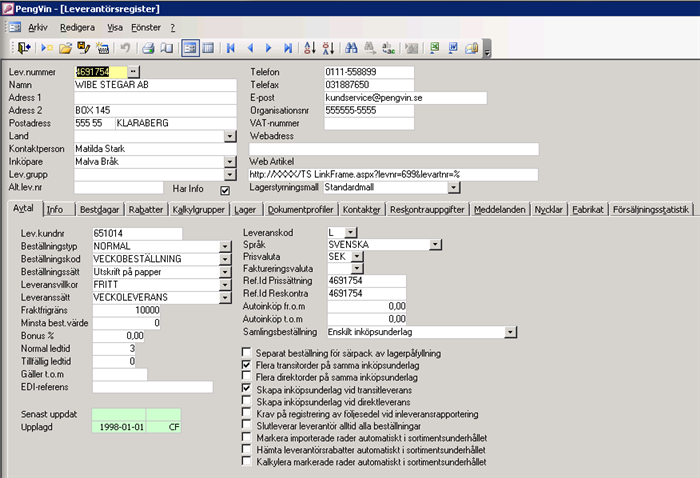This screenshot has width=700, height=478.
Task: Click the Lev.nummer lookup button
Action: pos(135,72)
